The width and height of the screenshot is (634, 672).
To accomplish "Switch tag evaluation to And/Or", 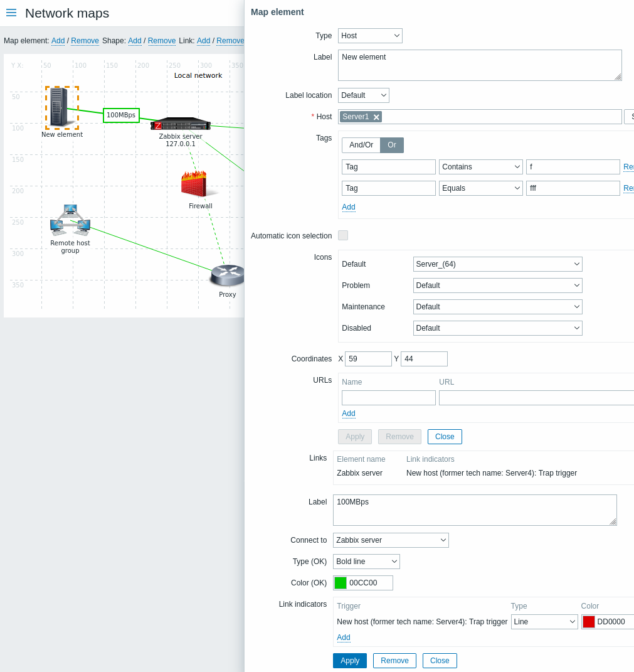I will click(x=361, y=145).
